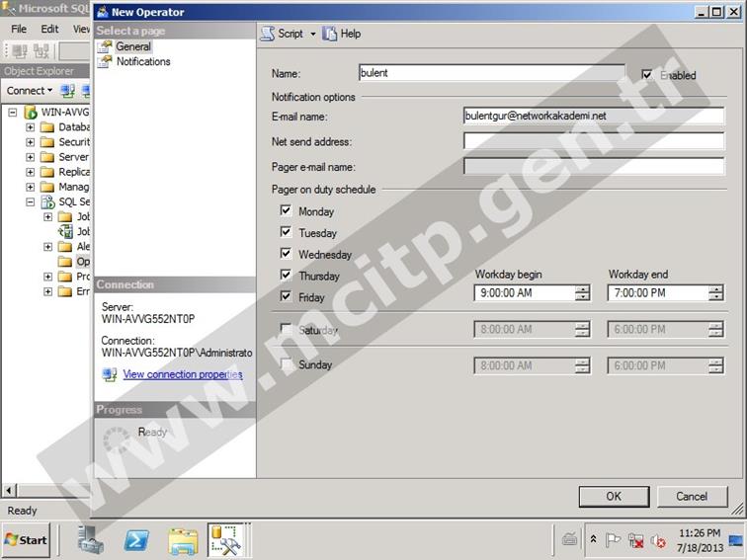747x560 pixels.
Task: Expand the Security folder
Action: coord(30,142)
